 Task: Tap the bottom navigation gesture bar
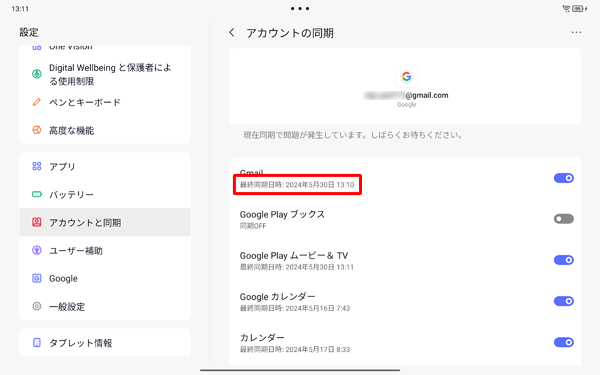[300, 370]
